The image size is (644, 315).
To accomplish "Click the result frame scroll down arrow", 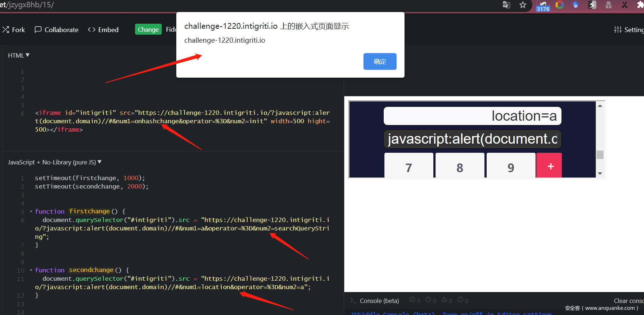I will (x=600, y=174).
